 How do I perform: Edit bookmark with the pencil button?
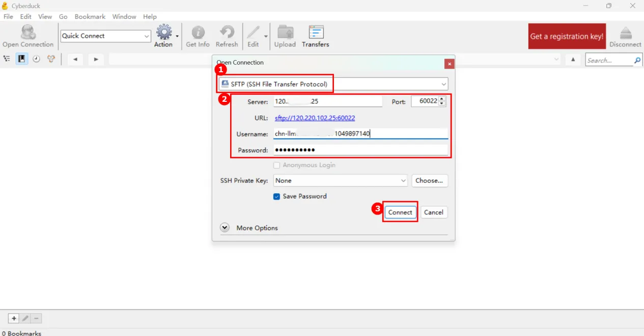tap(25, 319)
